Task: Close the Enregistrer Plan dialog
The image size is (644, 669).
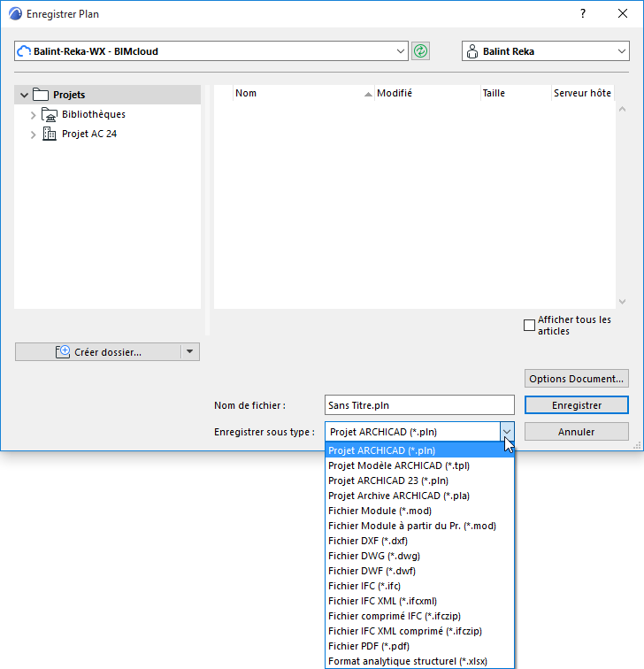Action: [622, 13]
